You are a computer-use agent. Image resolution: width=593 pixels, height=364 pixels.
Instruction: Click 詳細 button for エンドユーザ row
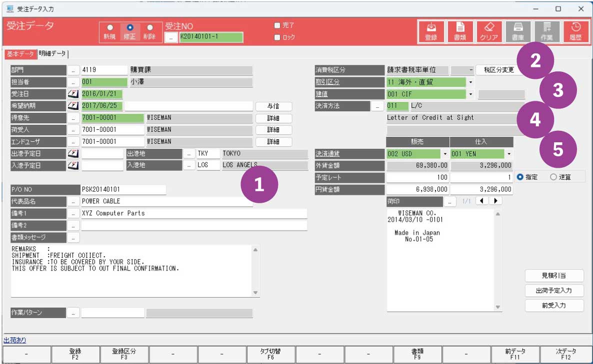pyautogui.click(x=273, y=142)
